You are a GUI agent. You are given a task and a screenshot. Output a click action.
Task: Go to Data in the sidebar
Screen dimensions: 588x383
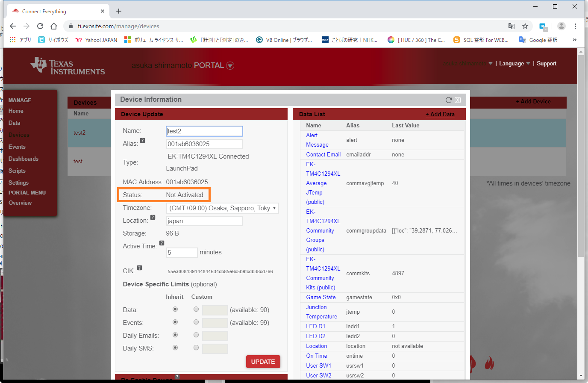[15, 123]
